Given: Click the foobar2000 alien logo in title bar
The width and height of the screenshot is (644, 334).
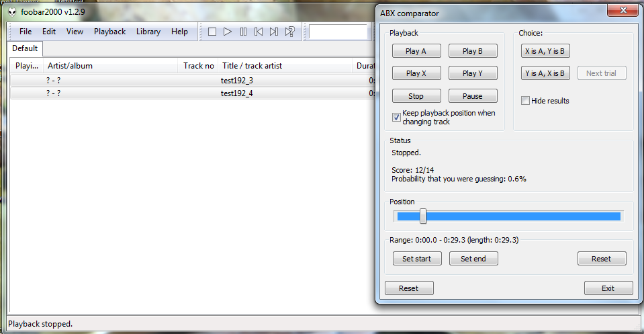Looking at the screenshot, I should [x=12, y=12].
